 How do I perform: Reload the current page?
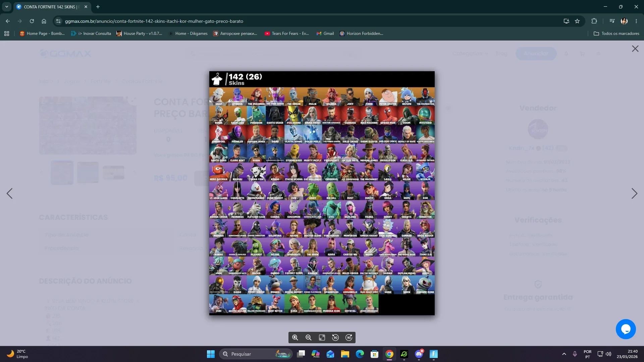coord(32,21)
